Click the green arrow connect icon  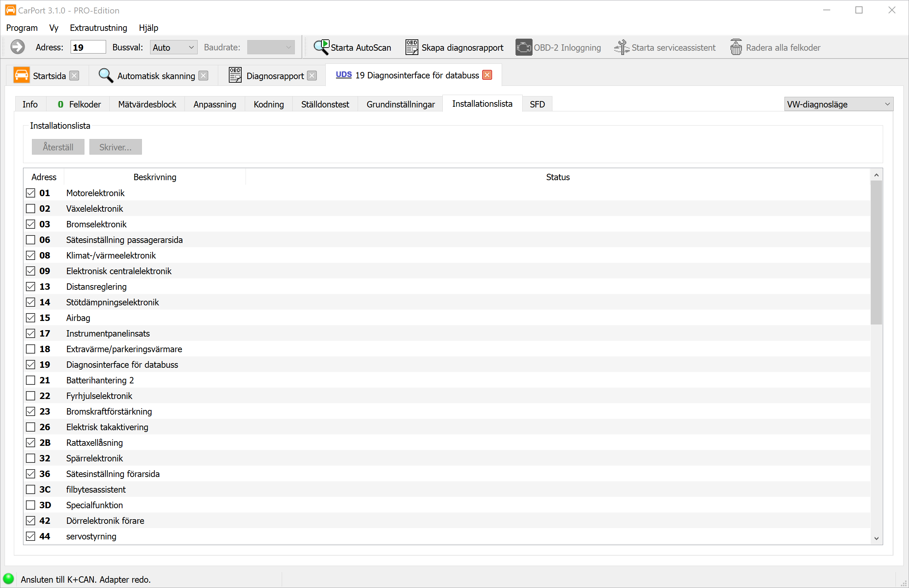[x=18, y=48]
